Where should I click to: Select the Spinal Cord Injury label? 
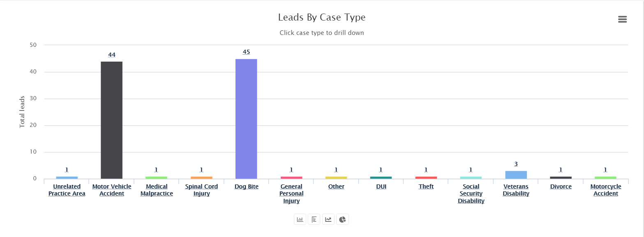[x=201, y=190]
